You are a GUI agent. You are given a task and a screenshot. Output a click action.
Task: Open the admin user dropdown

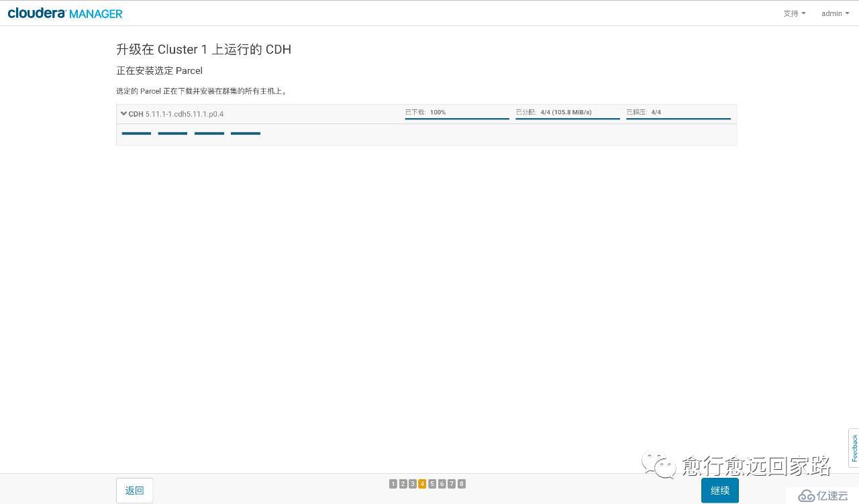(x=835, y=13)
